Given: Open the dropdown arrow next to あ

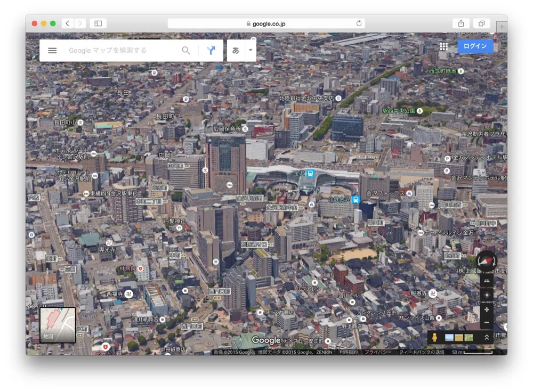Looking at the screenshot, I should tap(249, 50).
